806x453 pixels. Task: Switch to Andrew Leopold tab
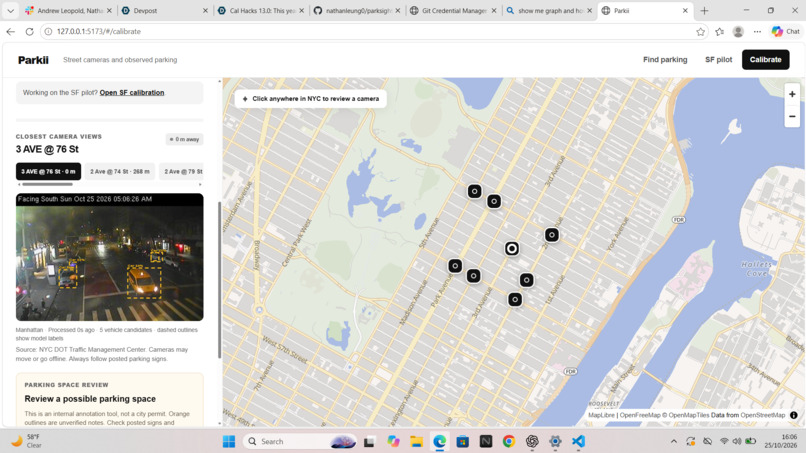[x=68, y=10]
